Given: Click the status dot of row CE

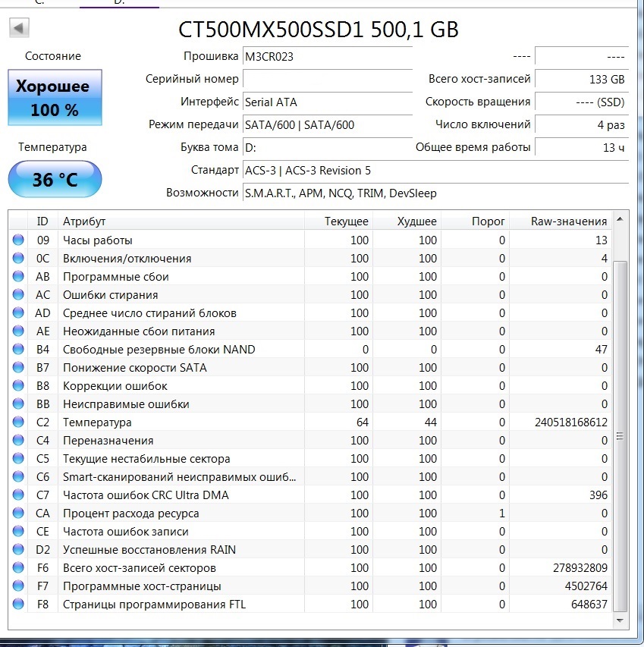Looking at the screenshot, I should (18, 531).
